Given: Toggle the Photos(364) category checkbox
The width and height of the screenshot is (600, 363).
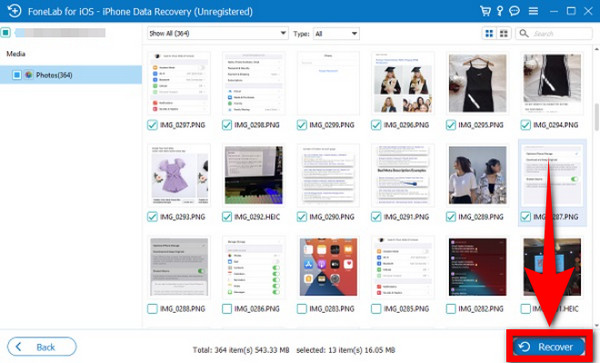Looking at the screenshot, I should click(x=17, y=75).
